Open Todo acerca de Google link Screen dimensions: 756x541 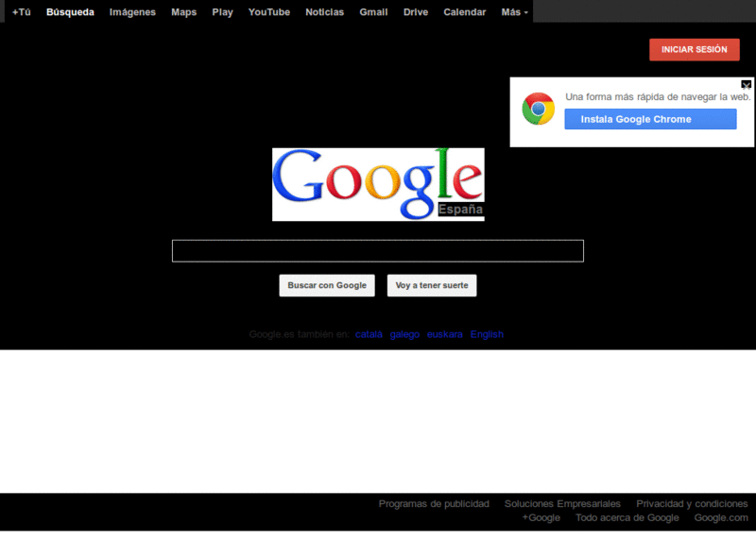point(627,518)
